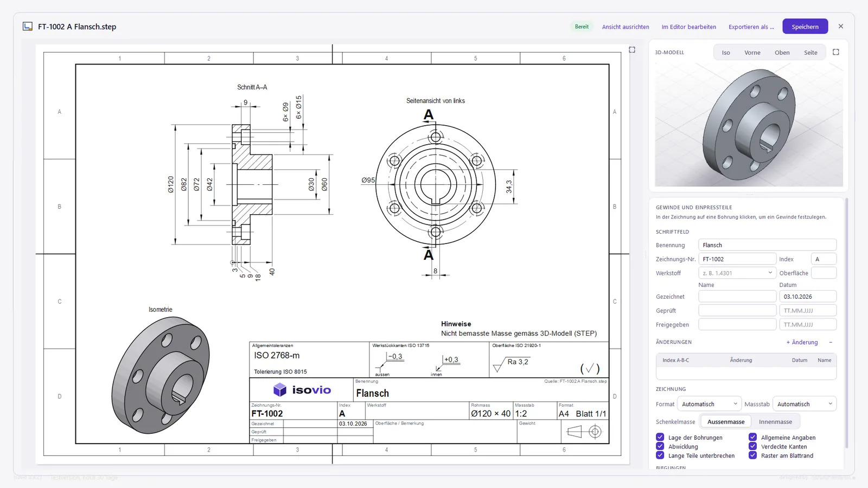Click the projection symbol in title block
Viewport: 868px width, 488px height.
click(x=584, y=432)
